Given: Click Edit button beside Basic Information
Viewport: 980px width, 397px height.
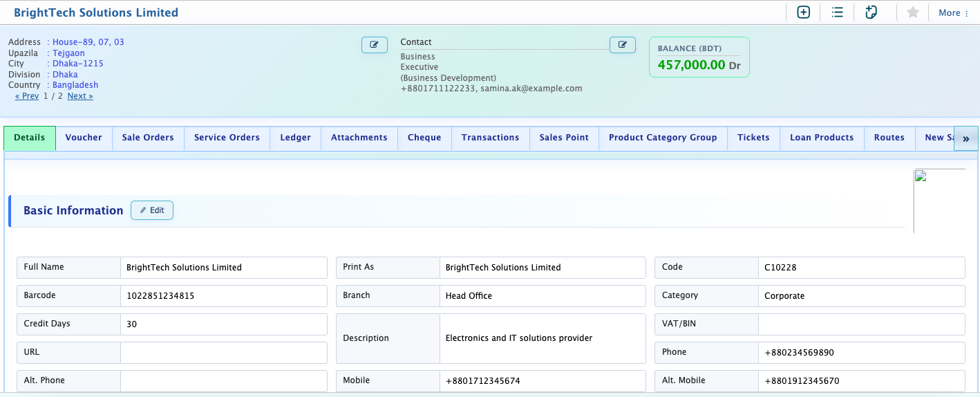Looking at the screenshot, I should pyautogui.click(x=152, y=210).
